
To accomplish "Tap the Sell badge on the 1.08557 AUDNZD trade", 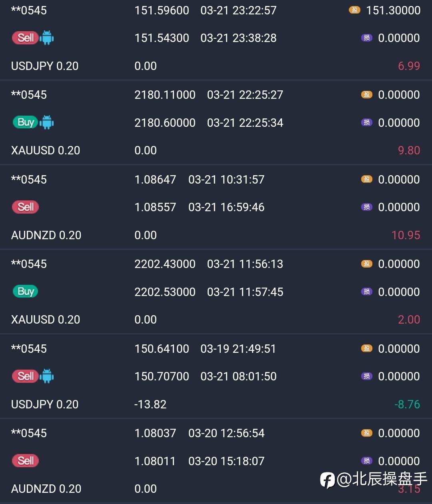I will click(x=26, y=207).
